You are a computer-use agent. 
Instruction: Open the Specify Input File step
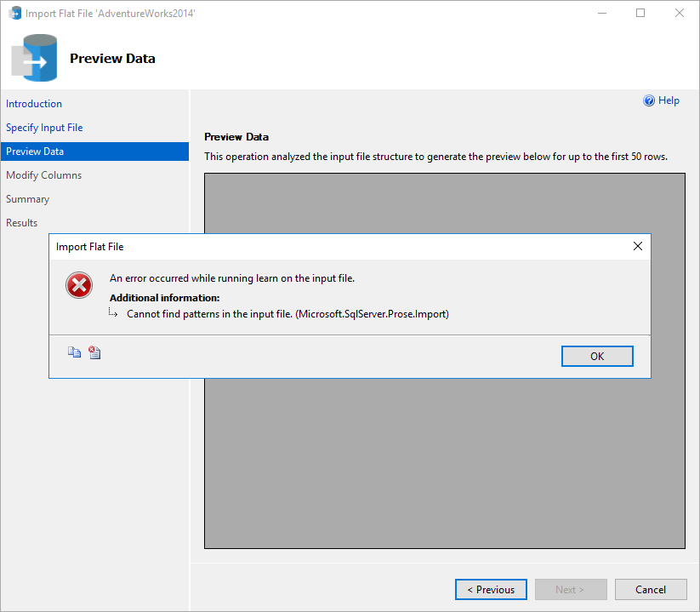[x=44, y=128]
